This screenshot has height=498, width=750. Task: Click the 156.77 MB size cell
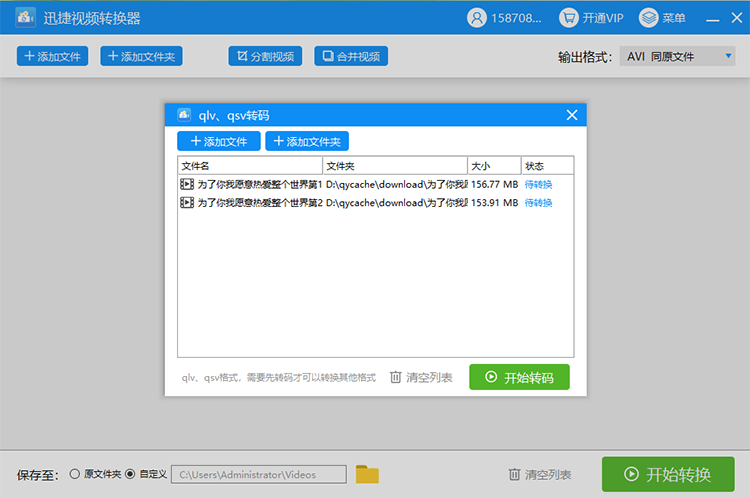(495, 184)
